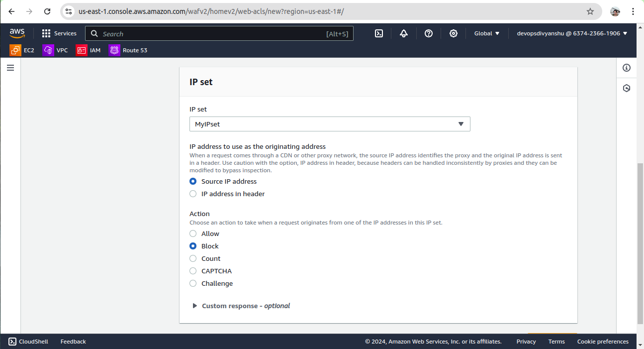Click the help question mark icon
Viewport: 644px width, 349px height.
pos(429,33)
